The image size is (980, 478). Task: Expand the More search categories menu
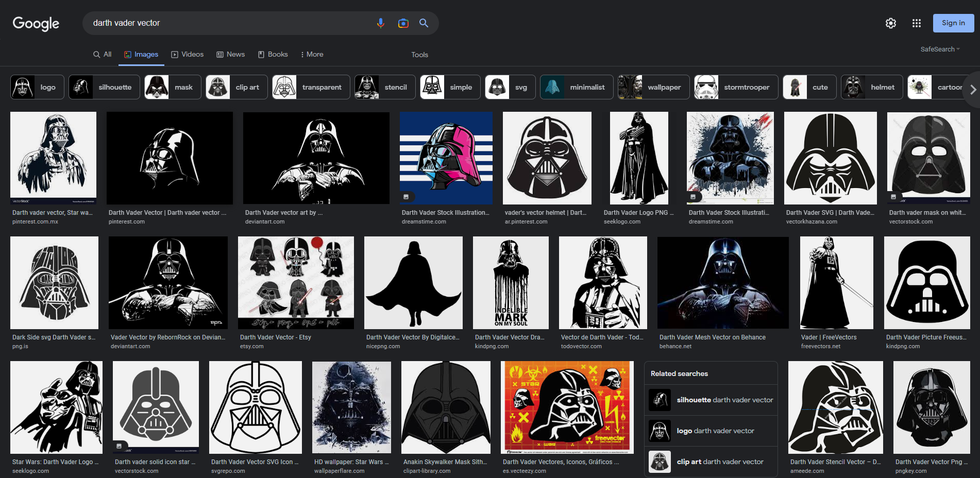(x=312, y=54)
